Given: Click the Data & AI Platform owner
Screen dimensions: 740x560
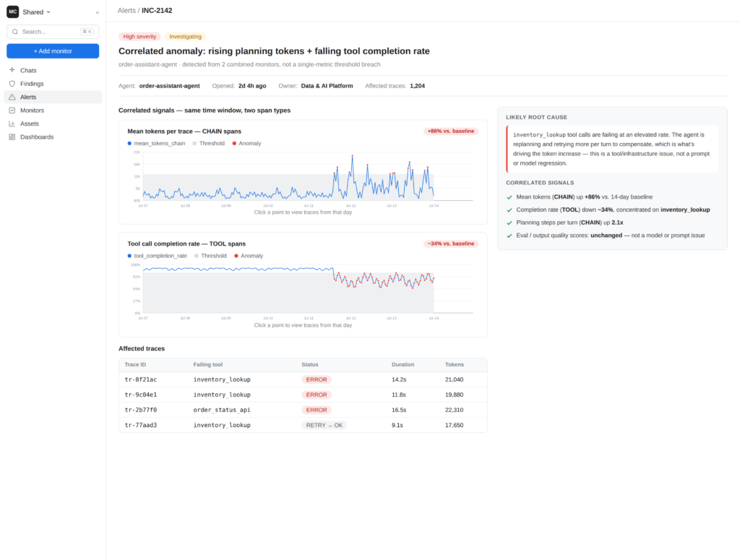Looking at the screenshot, I should pyautogui.click(x=327, y=86).
